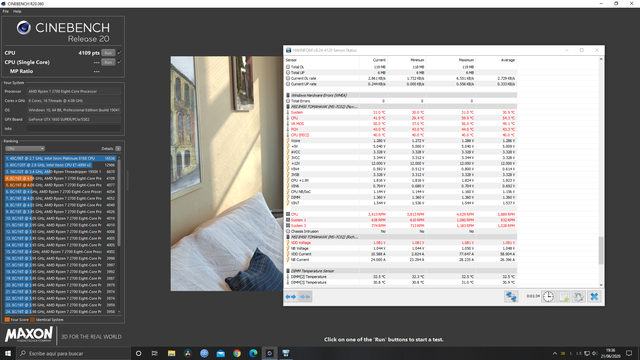This screenshot has width=640, height=360.
Task: Select ranking row with score 4054
Action: [x=61, y=191]
